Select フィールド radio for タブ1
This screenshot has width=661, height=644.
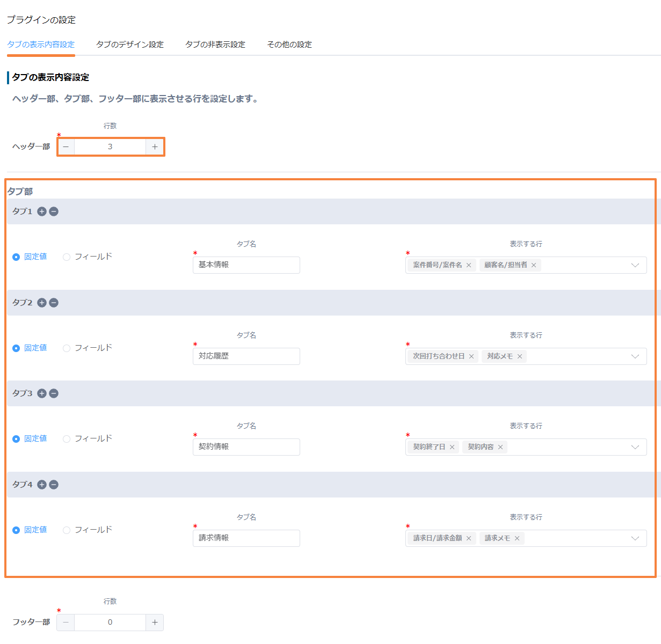(67, 257)
